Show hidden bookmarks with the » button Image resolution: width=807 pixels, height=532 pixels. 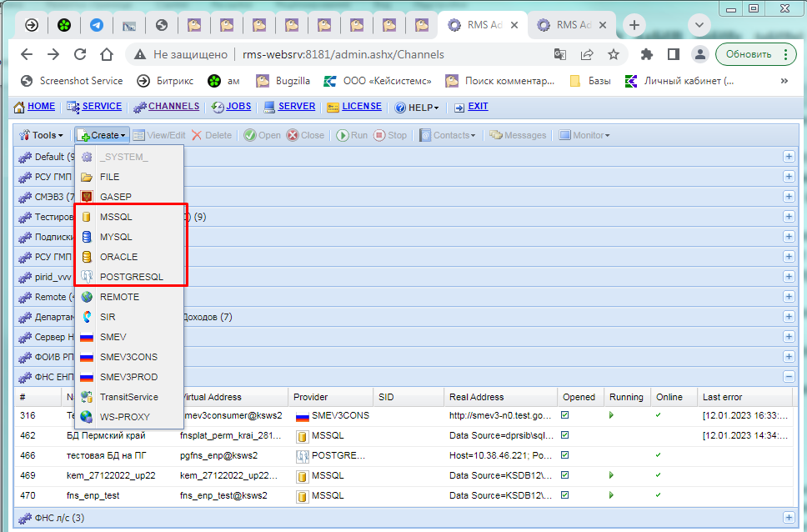784,81
